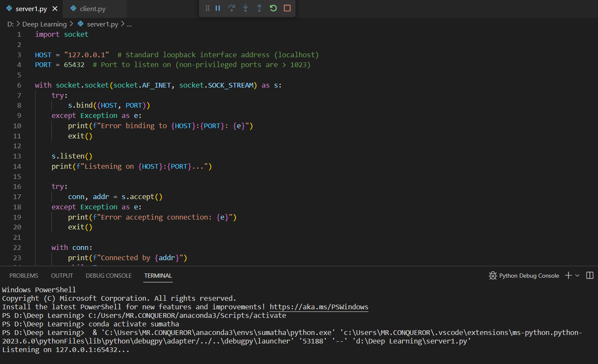Screen dimensions: 598x364
Task: Click 'Windows PowerShell' terminal header line
Action: pyautogui.click(x=39, y=290)
